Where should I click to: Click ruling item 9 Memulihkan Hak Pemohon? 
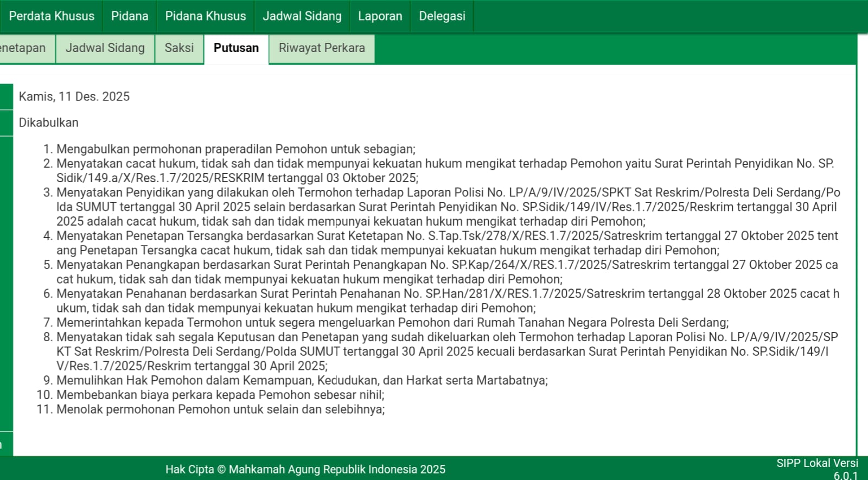[x=302, y=380]
